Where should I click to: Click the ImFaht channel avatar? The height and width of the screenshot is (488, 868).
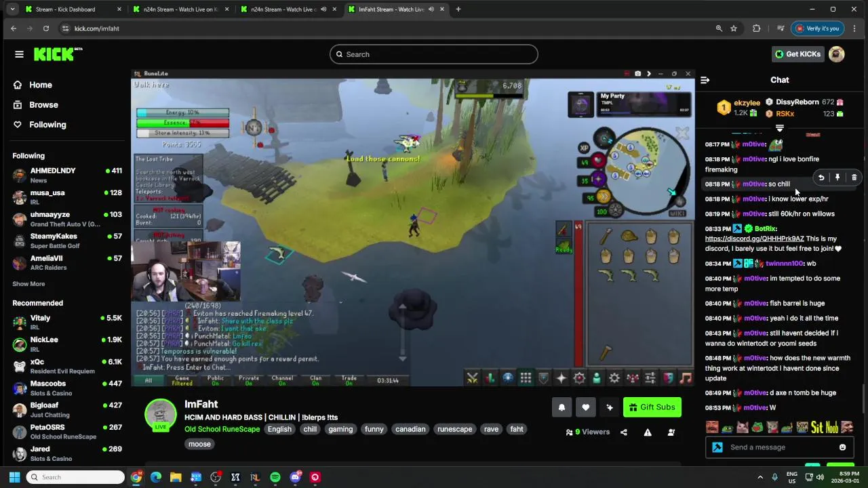click(x=161, y=414)
